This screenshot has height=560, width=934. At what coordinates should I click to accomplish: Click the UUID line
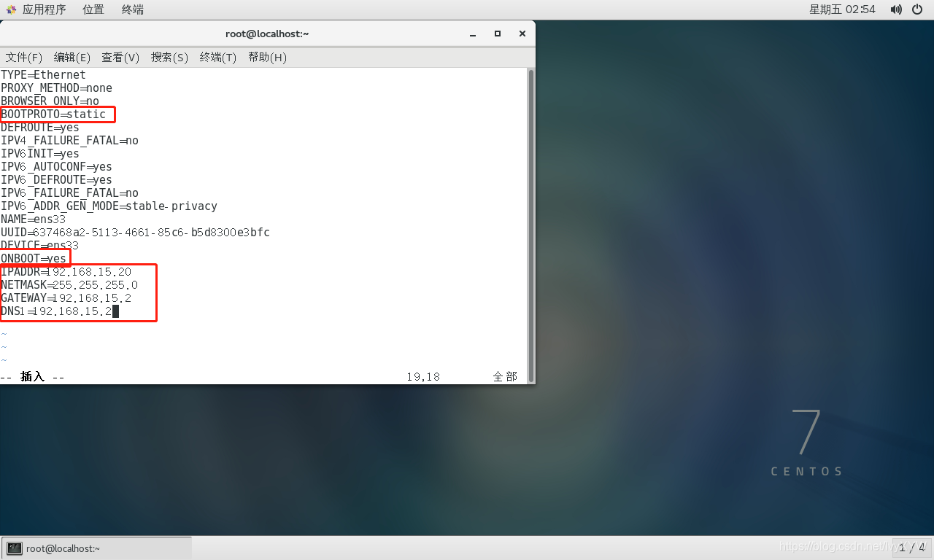[135, 233]
